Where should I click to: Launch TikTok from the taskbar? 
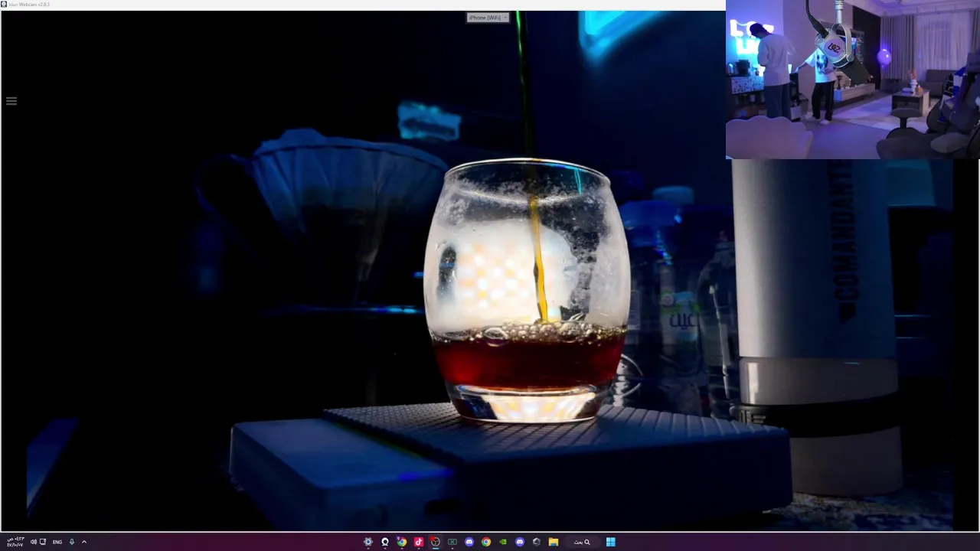tap(419, 542)
